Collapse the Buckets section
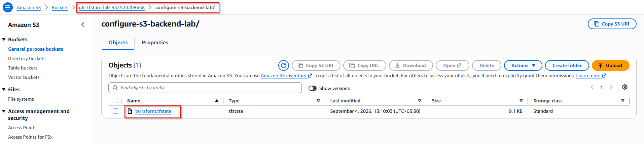The width and height of the screenshot is (644, 144). tap(4, 39)
